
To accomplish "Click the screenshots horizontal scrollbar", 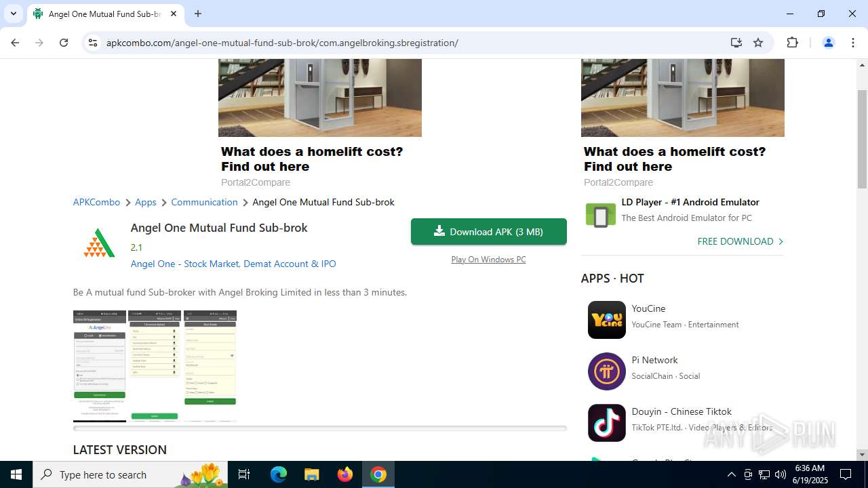I will coord(320,428).
